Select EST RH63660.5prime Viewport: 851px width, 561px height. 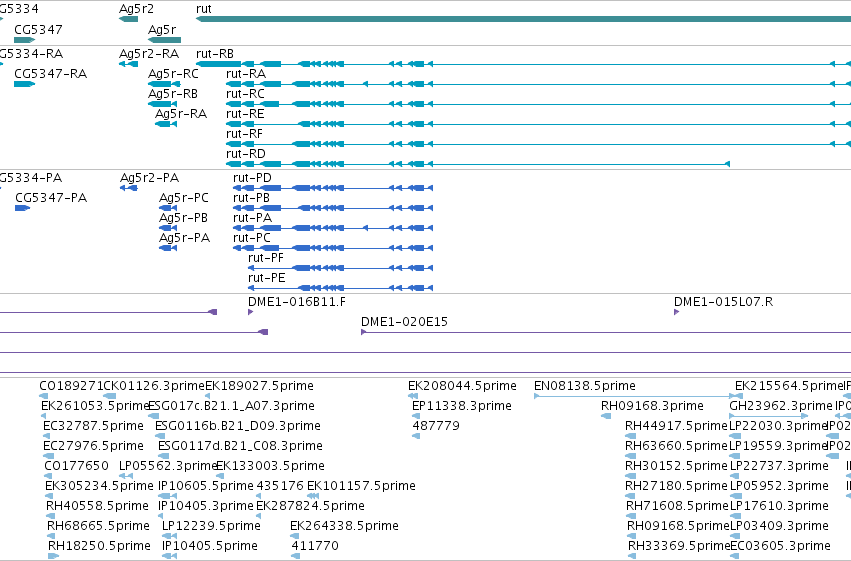click(x=676, y=447)
